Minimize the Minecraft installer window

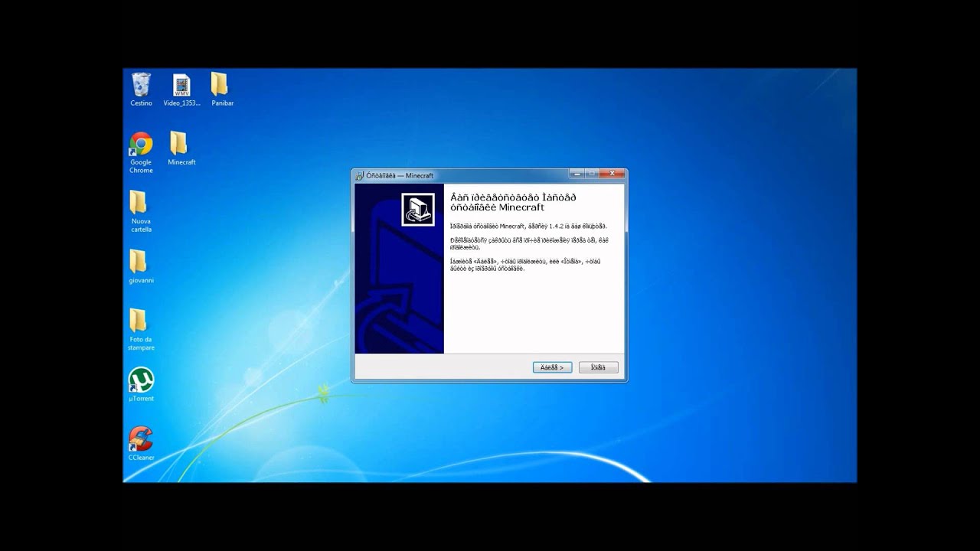coord(577,174)
